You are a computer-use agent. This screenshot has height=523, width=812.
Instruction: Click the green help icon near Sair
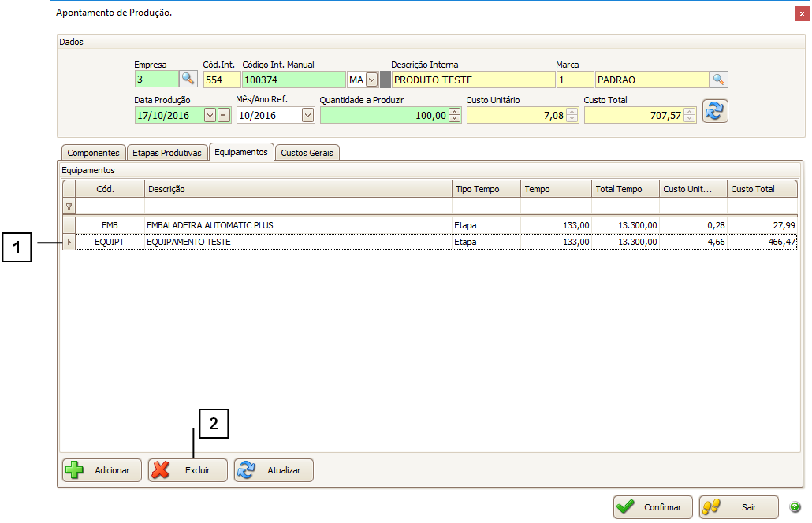795,507
